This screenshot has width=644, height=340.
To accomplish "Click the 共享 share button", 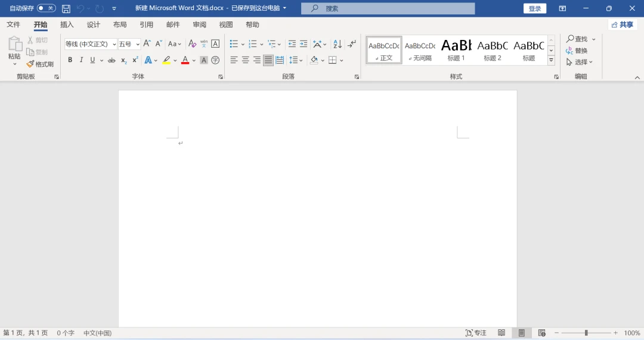I will coord(623,24).
